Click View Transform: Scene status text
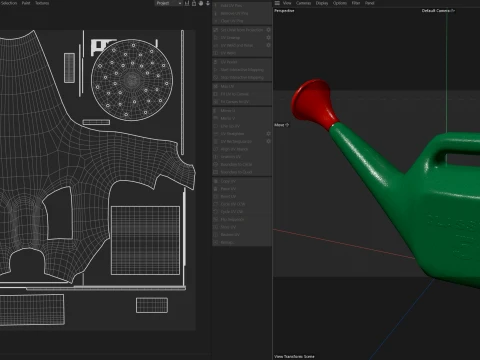Screen dimensions: 480x360 click(294, 356)
